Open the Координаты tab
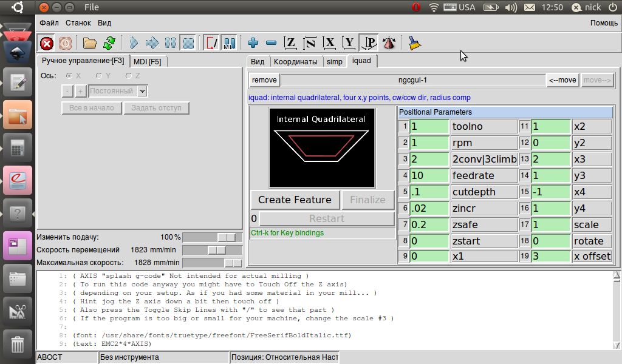The width and height of the screenshot is (622, 364). point(295,61)
